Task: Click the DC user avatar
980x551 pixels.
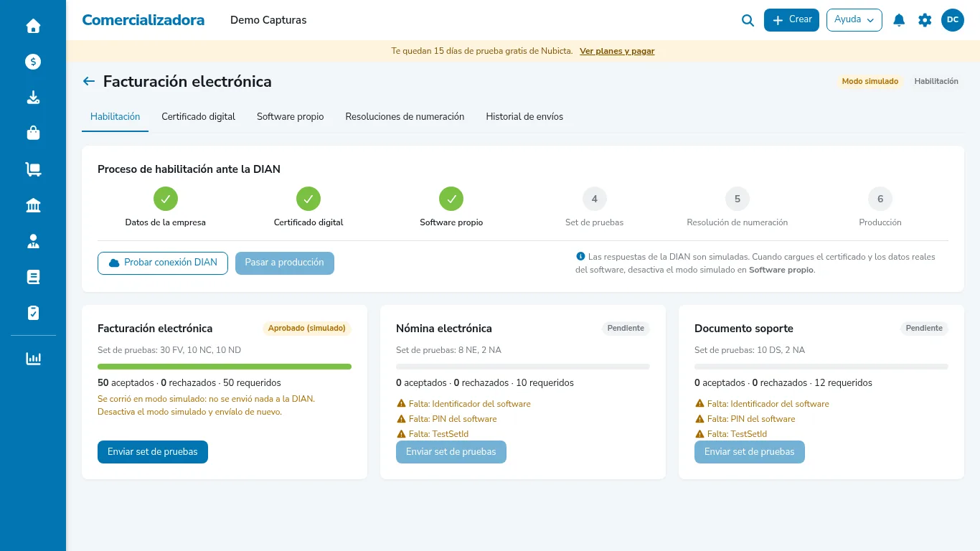Action: click(x=953, y=20)
